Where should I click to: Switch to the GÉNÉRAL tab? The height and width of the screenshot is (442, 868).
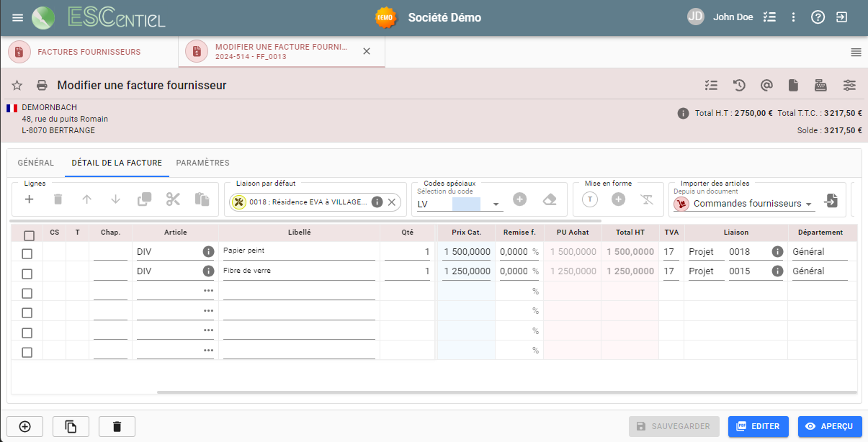(x=35, y=163)
